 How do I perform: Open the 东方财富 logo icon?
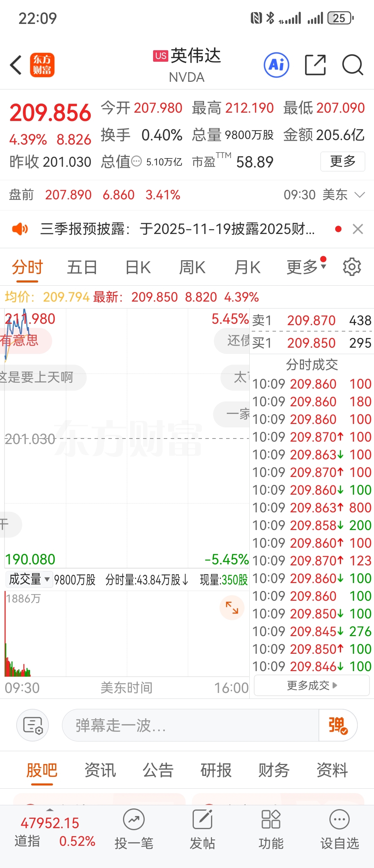pos(42,65)
